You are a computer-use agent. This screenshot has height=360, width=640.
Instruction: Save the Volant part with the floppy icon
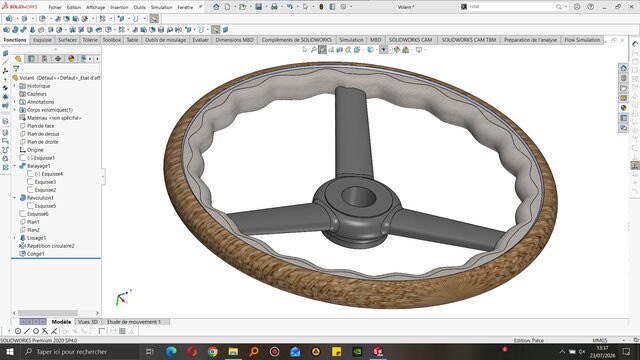click(x=258, y=7)
